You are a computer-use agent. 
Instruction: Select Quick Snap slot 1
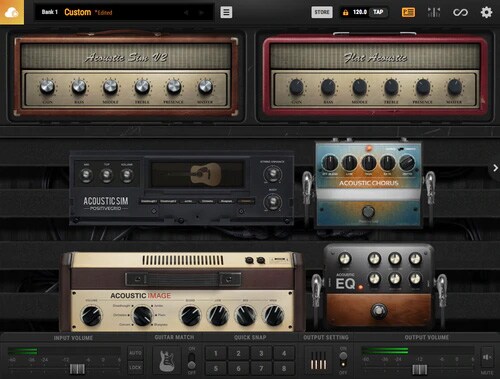click(x=216, y=353)
